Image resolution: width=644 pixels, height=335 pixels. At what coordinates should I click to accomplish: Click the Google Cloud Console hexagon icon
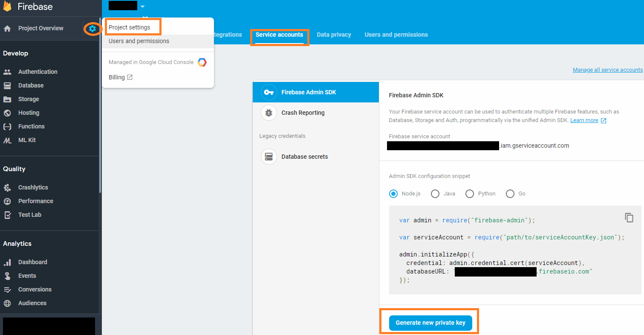(x=202, y=62)
